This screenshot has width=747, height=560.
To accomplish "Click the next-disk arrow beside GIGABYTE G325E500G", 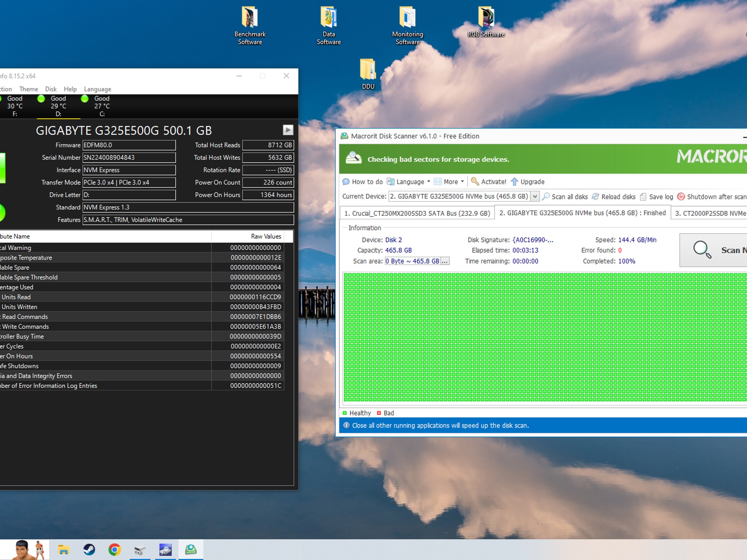I will pyautogui.click(x=288, y=130).
